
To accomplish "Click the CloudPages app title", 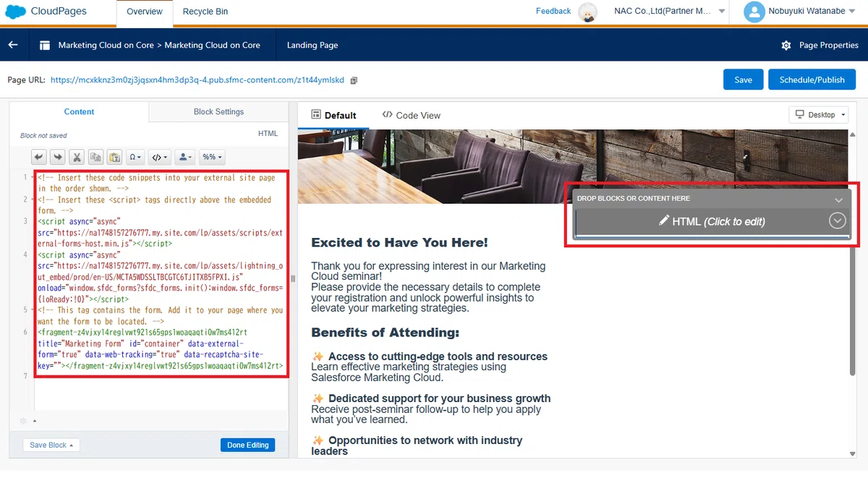I will tap(58, 12).
